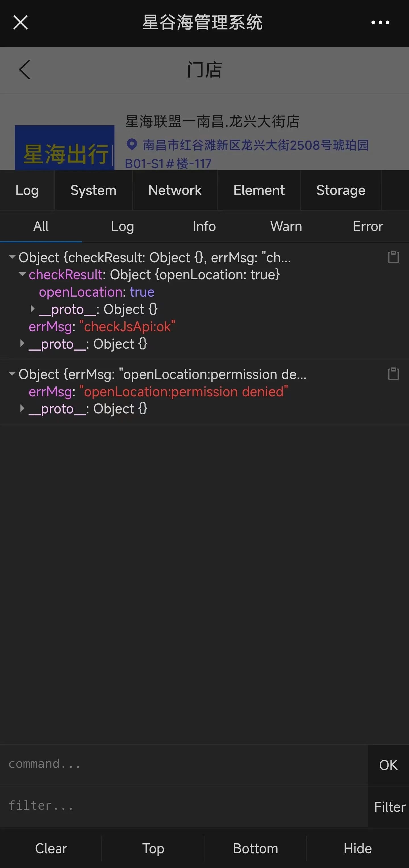Copy the openLocation error log via clipboard icon
409x868 pixels.
pyautogui.click(x=393, y=374)
